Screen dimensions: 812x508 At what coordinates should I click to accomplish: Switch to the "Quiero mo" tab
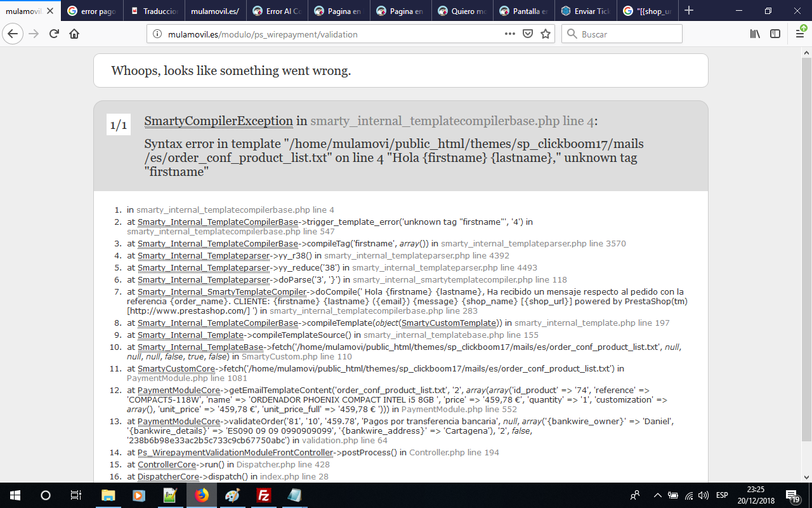462,11
